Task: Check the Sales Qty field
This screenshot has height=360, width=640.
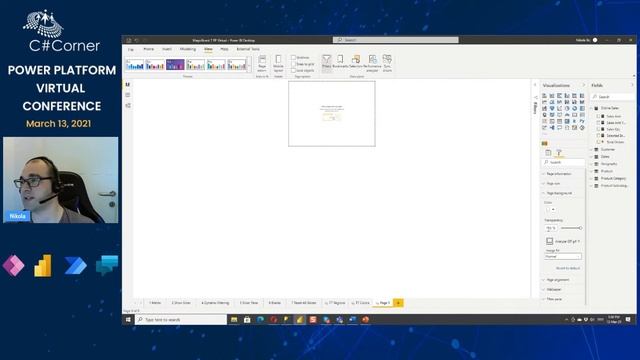Action: click(599, 129)
